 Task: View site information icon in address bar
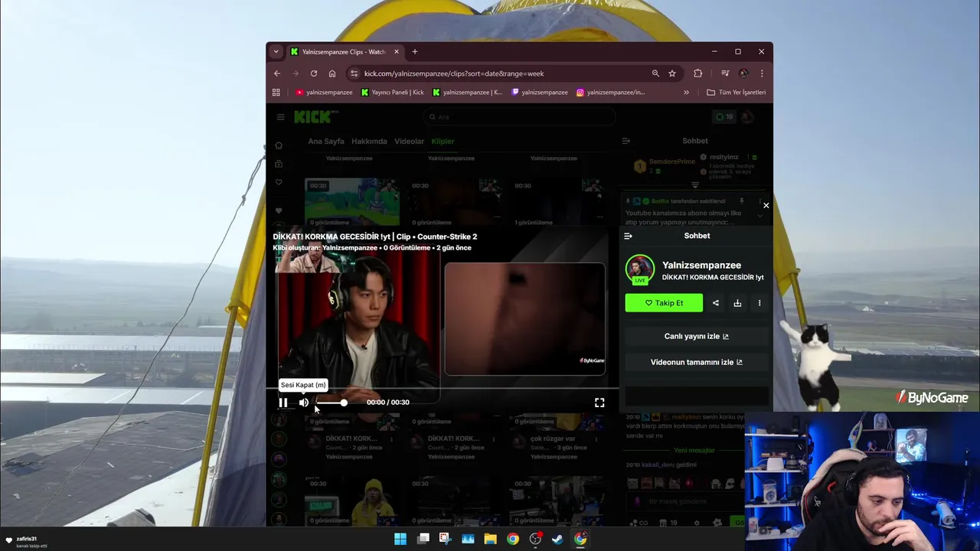(354, 73)
